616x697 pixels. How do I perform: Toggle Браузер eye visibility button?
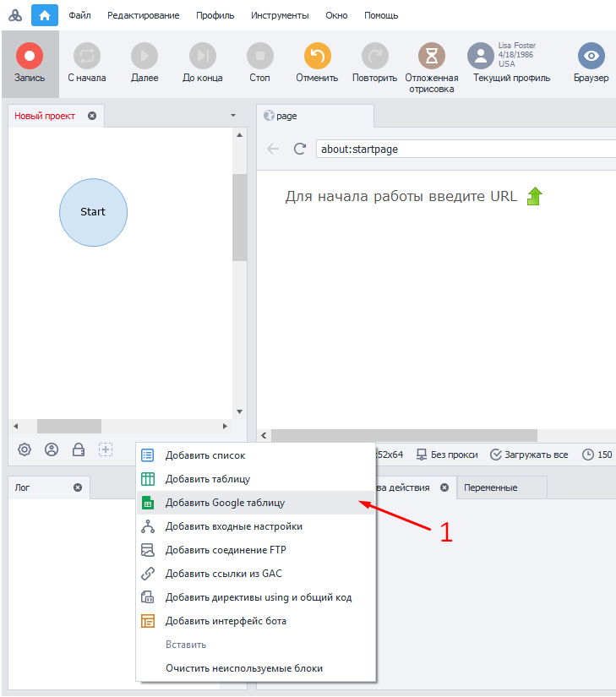click(591, 57)
